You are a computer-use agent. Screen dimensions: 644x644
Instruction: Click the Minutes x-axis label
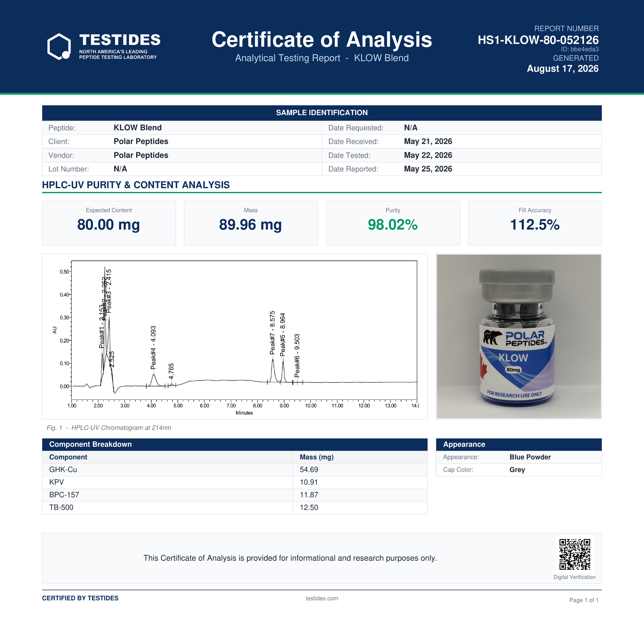[x=244, y=413]
